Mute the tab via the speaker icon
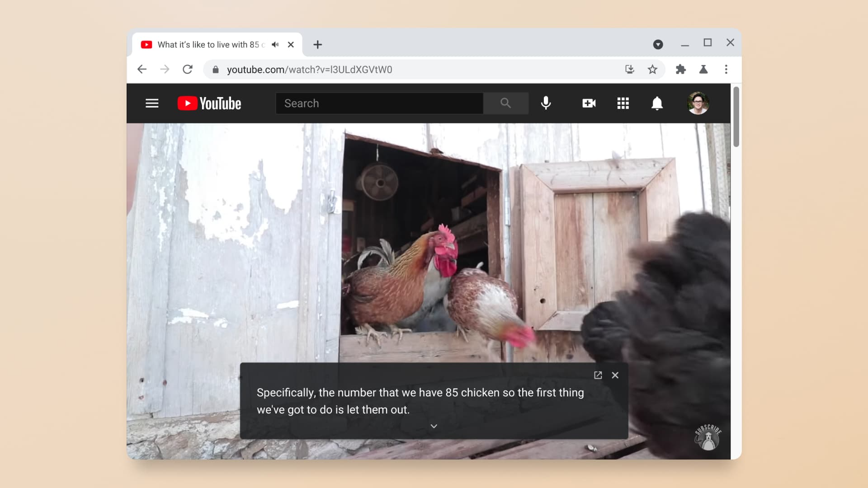This screenshot has width=868, height=488. click(x=275, y=45)
